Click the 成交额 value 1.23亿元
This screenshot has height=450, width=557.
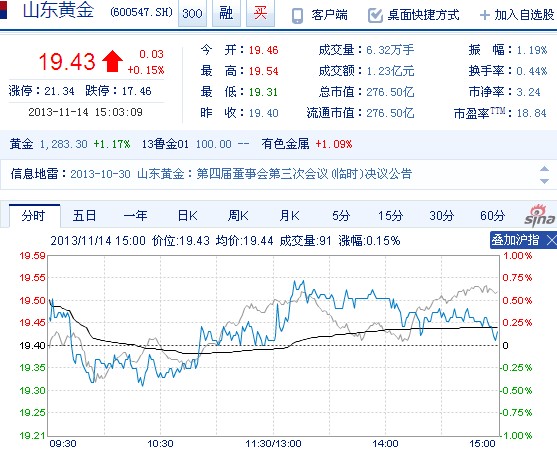pos(390,71)
